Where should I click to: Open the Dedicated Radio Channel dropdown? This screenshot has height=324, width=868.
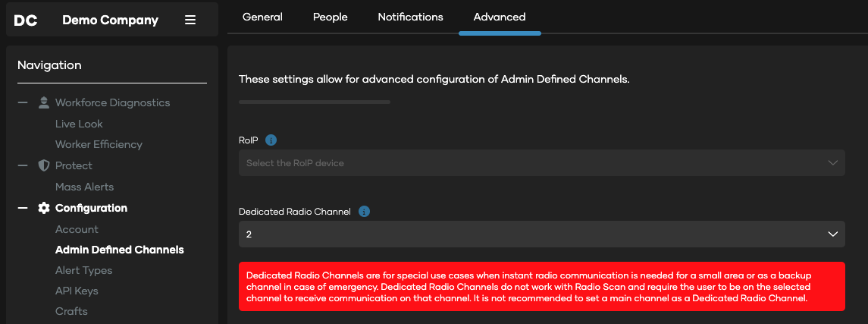tap(542, 234)
